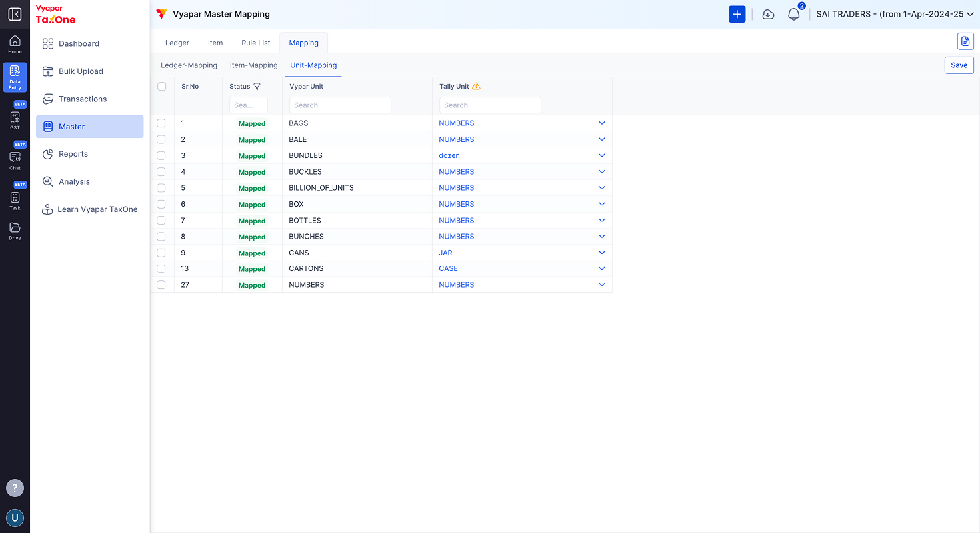Screen dimensions: 980x533
Task: Click the Vyapar logo in header
Action: [x=161, y=14]
